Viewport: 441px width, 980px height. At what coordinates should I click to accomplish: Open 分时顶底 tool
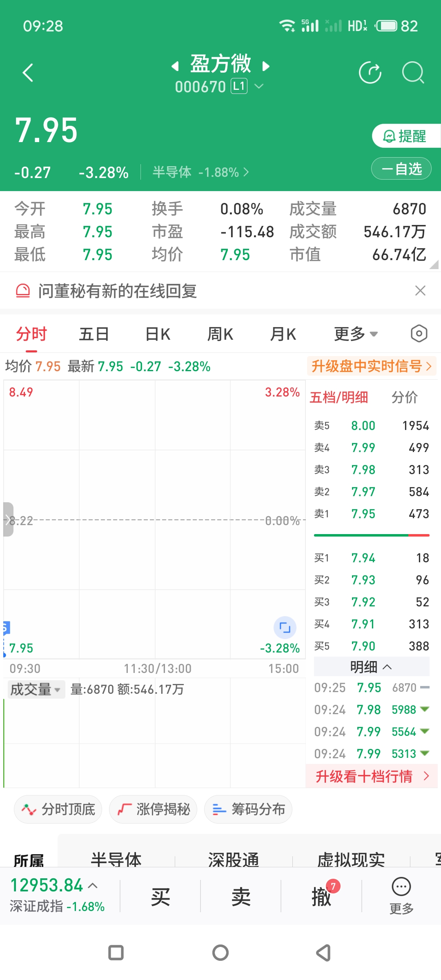tap(58, 809)
